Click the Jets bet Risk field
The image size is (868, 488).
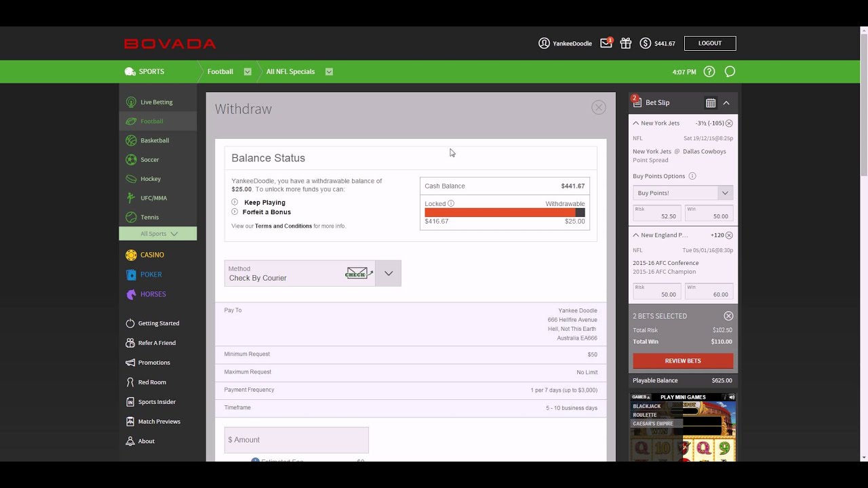click(x=656, y=213)
